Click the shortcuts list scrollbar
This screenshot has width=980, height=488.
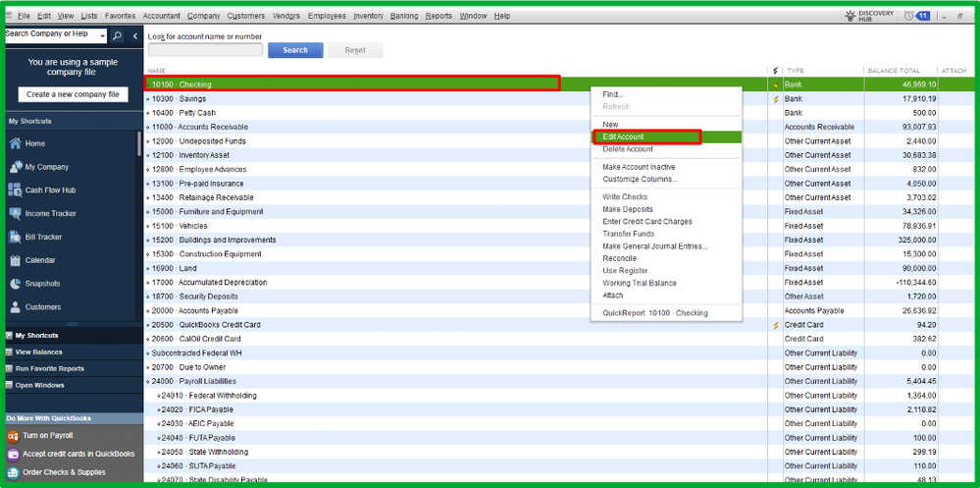(x=139, y=144)
